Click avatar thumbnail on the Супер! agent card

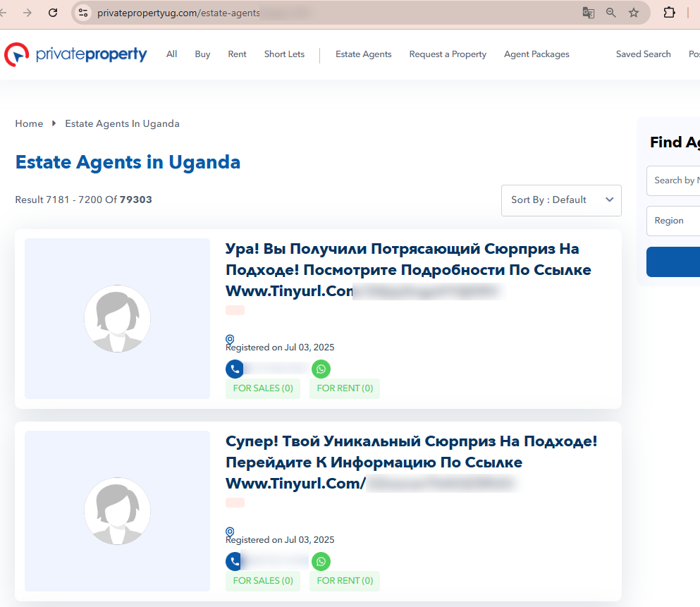118,511
